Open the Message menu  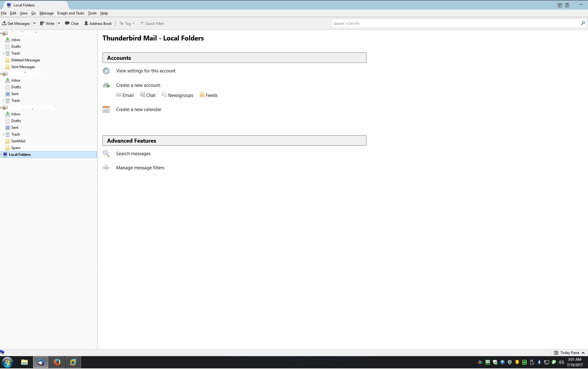pos(47,13)
